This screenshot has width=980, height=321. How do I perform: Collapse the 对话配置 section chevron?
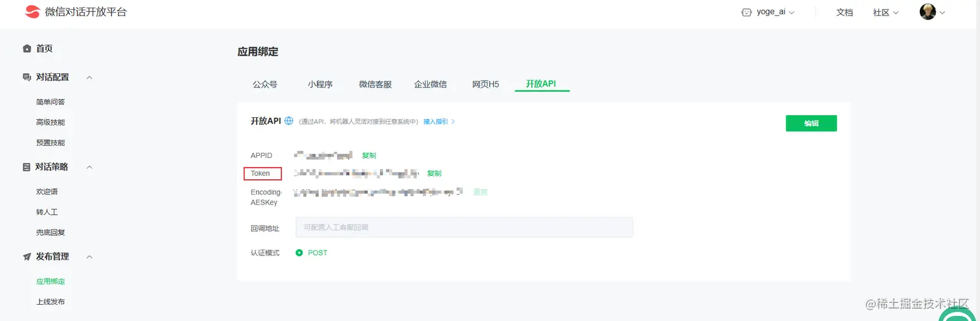coord(89,78)
